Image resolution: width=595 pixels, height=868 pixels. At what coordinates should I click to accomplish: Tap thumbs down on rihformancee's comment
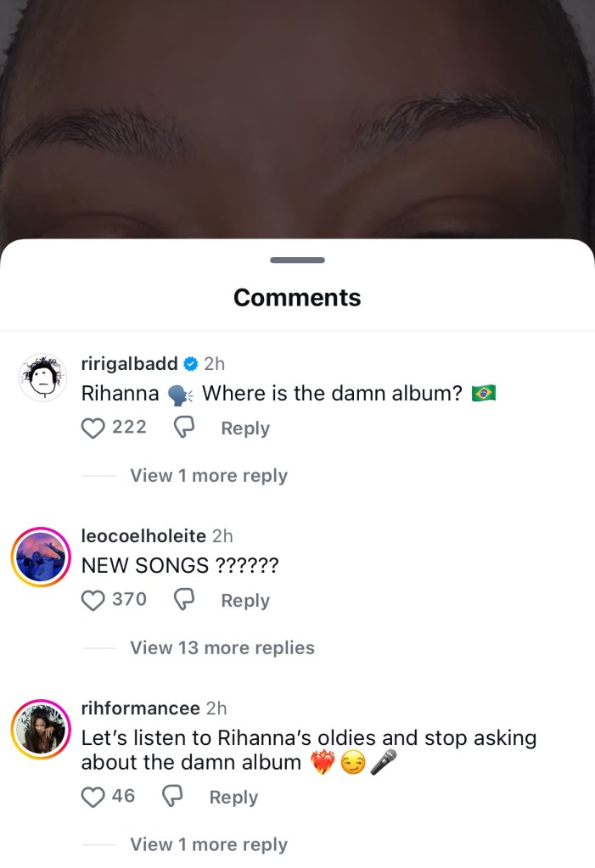(x=172, y=797)
